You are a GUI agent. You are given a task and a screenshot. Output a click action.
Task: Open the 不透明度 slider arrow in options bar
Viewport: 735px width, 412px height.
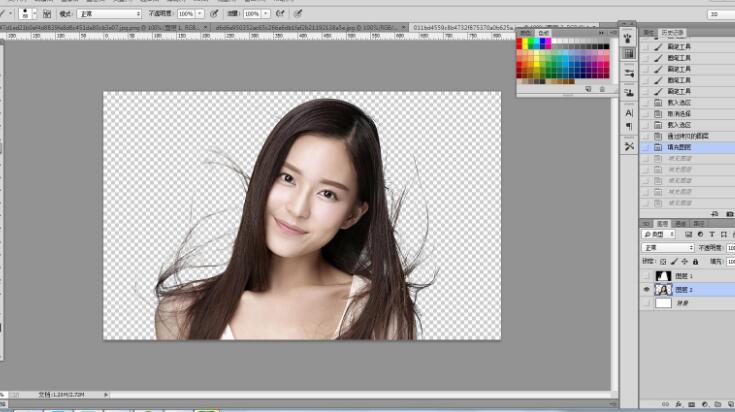click(200, 14)
